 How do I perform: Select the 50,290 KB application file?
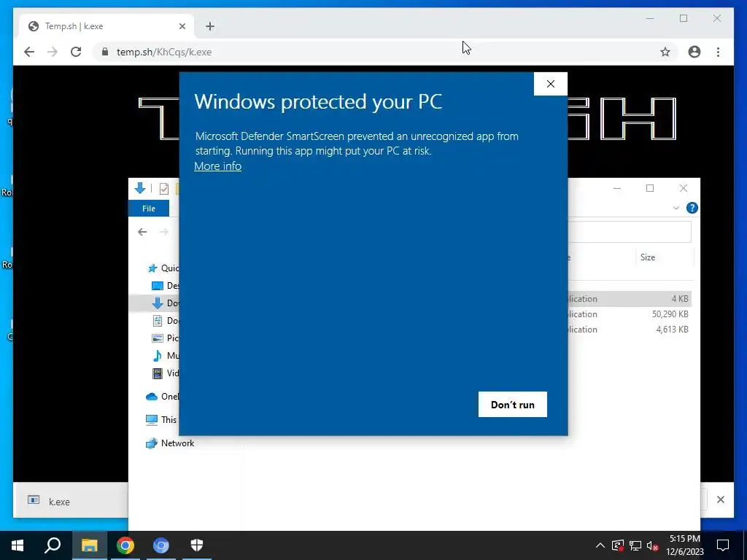pos(629,314)
